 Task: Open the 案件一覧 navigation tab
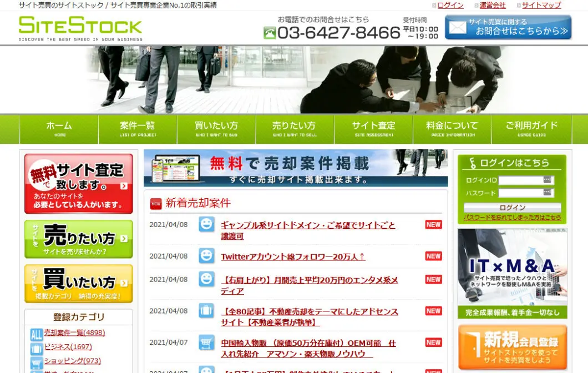tap(138, 129)
